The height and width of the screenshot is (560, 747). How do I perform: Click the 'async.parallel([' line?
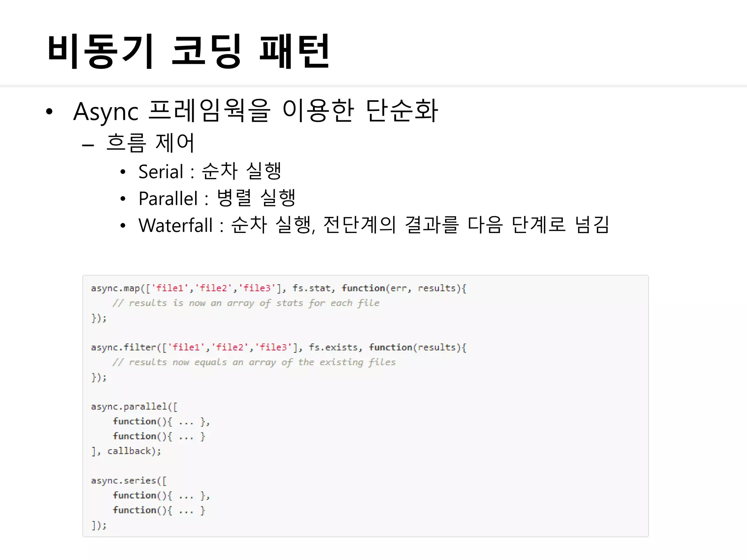click(134, 407)
